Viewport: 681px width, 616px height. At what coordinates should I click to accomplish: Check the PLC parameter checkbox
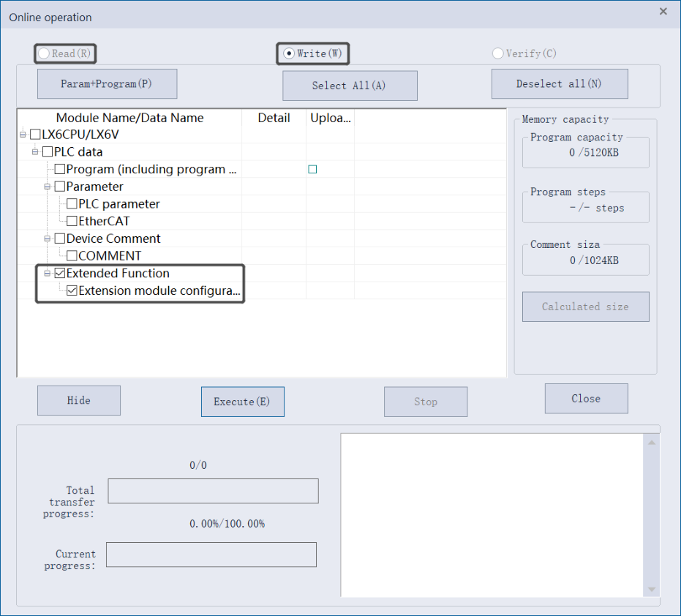tap(72, 204)
